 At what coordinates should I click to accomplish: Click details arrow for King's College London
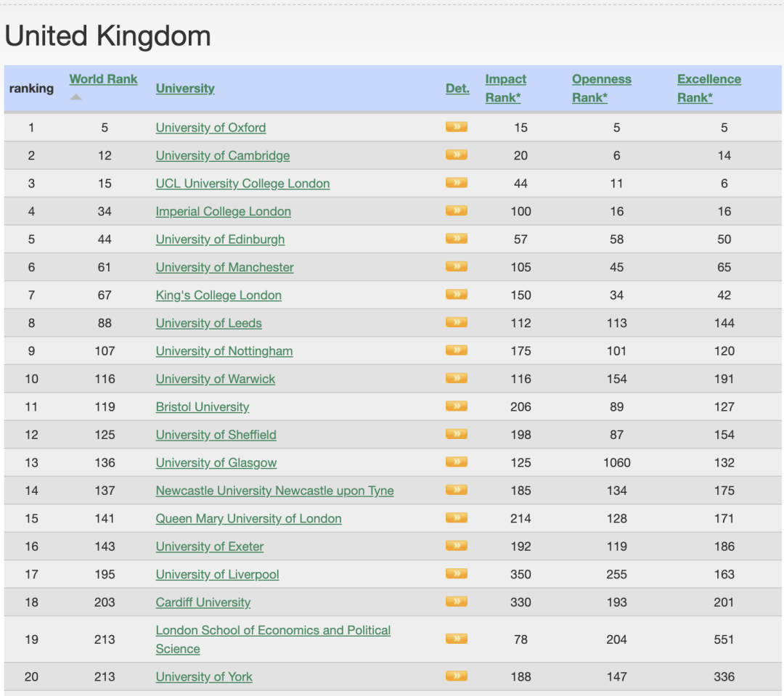(456, 295)
